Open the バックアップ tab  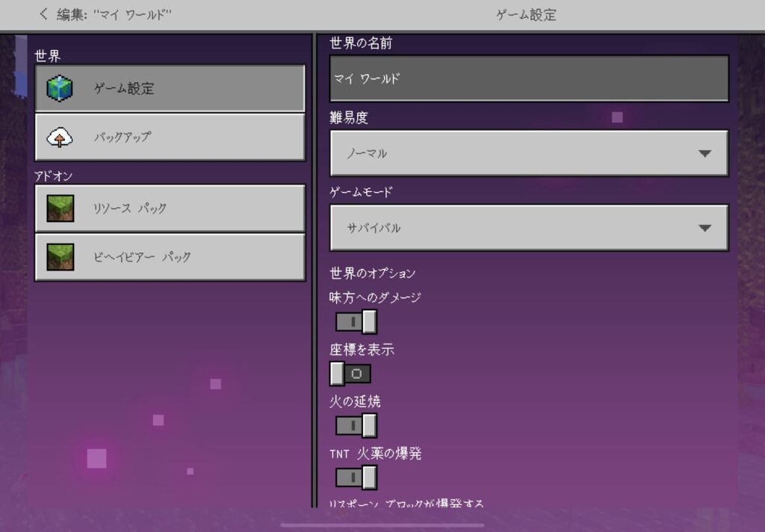pyautogui.click(x=170, y=137)
